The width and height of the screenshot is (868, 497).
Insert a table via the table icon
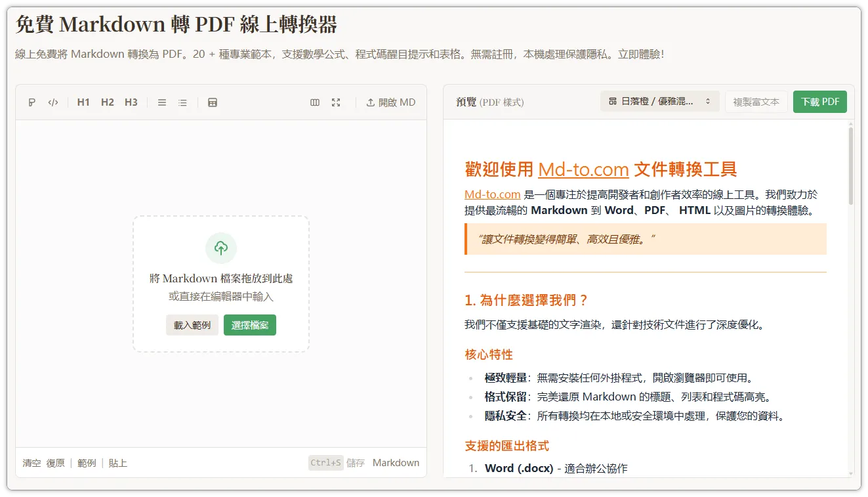212,102
